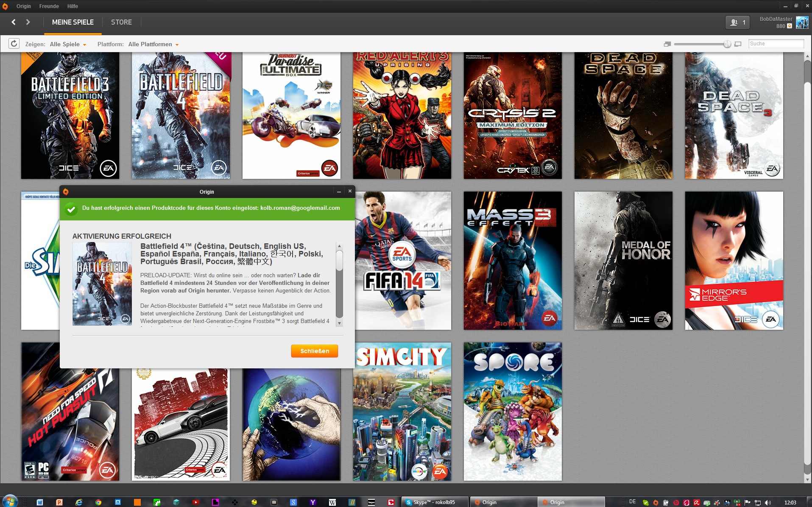Click the BobDaMaster profile avatar

(802, 22)
